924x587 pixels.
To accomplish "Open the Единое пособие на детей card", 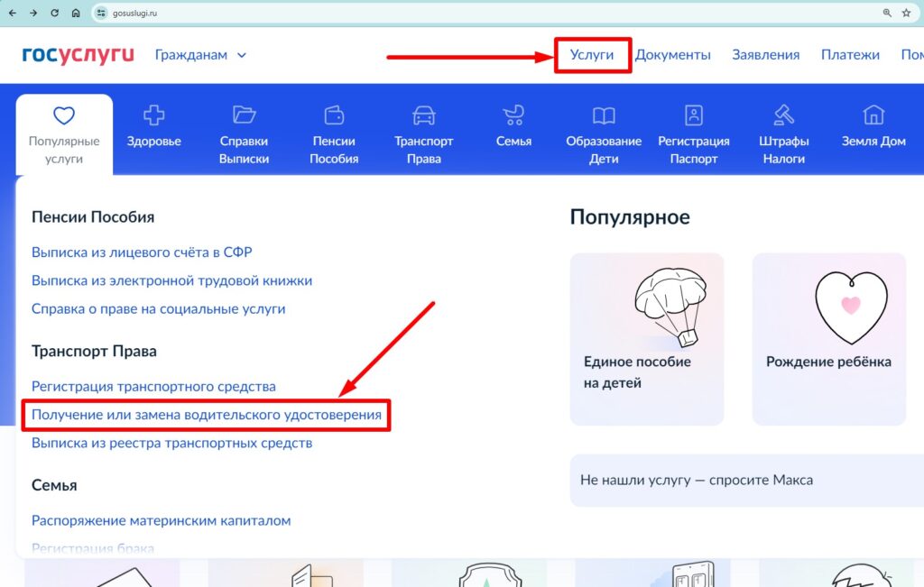I will (646, 339).
